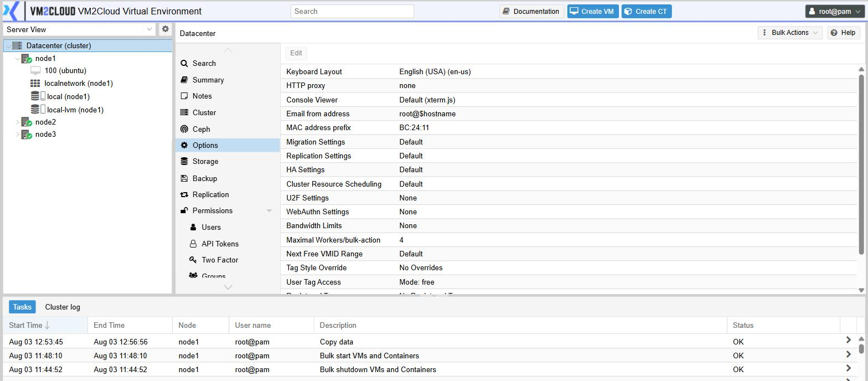
Task: Click in the top Search field
Action: click(352, 11)
